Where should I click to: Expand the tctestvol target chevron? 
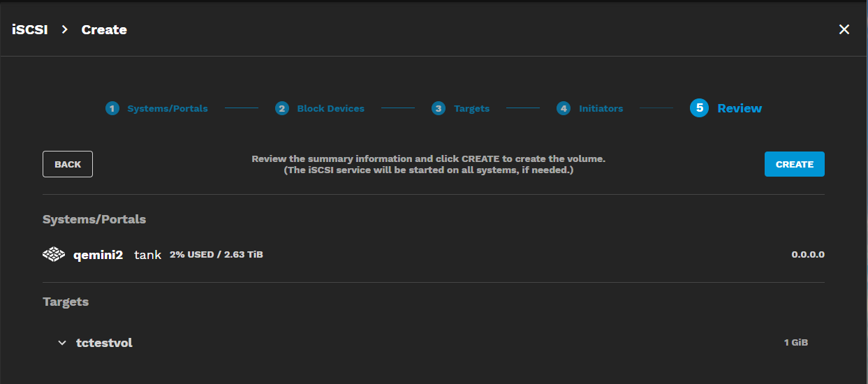(62, 343)
